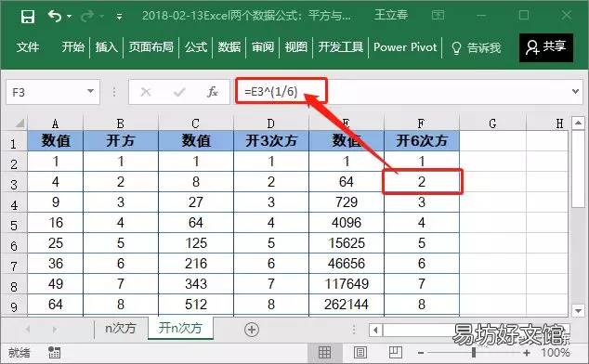This screenshot has width=589, height=364.
Task: Click header cell 开6次方
Action: pos(422,141)
